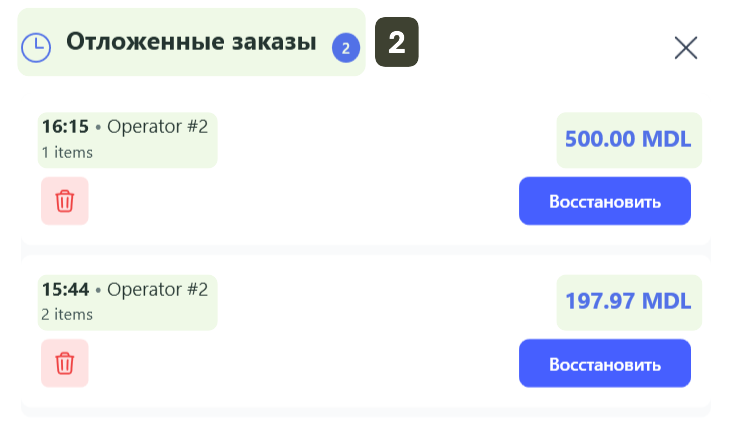Click the 1 items label
731x441 pixels.
[x=67, y=153]
